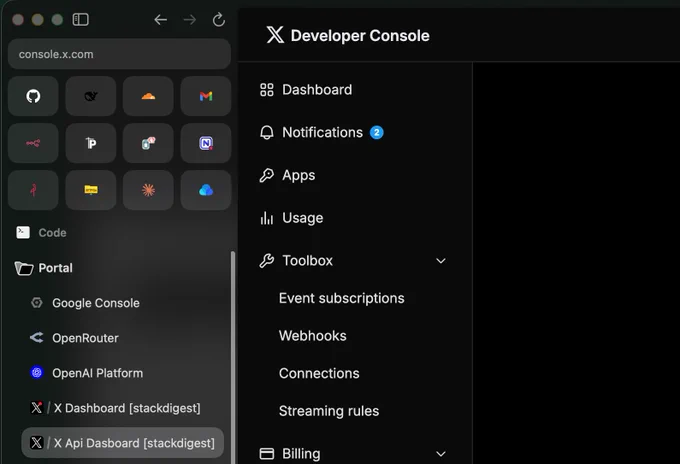Open the orange Claude starburst pinned tab
680x464 pixels.
tap(148, 190)
